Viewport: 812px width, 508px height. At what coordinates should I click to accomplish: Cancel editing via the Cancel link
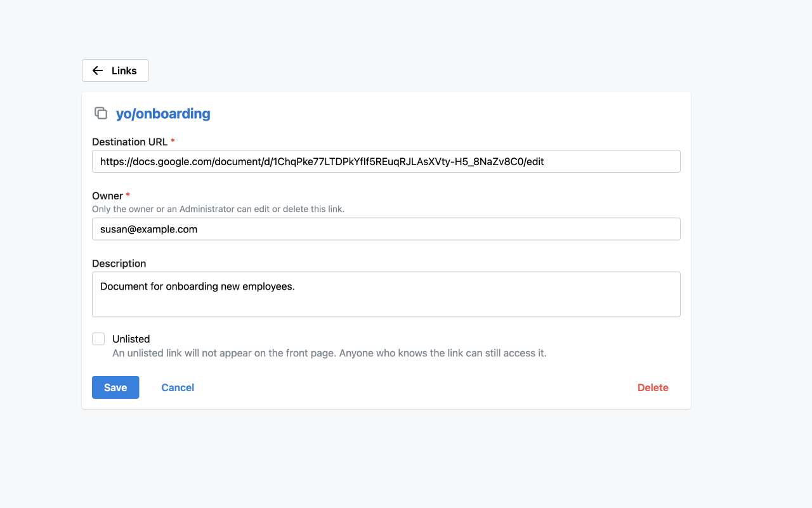178,387
